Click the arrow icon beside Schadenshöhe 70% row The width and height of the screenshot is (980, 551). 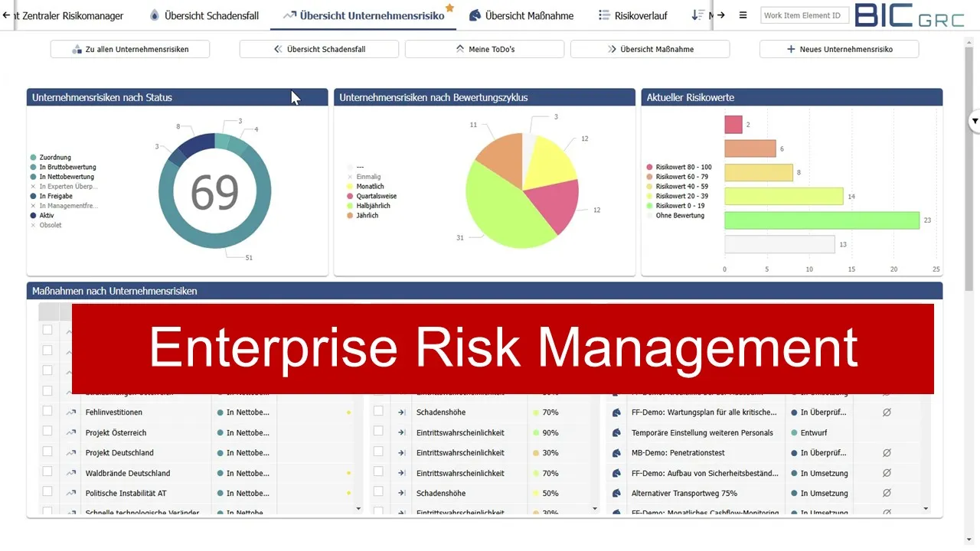400,412
